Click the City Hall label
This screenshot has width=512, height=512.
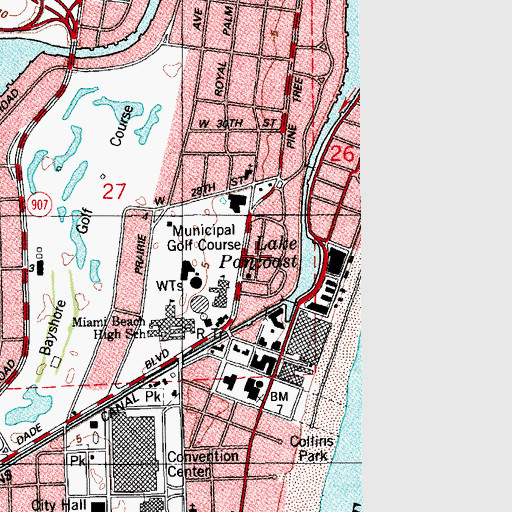59,504
